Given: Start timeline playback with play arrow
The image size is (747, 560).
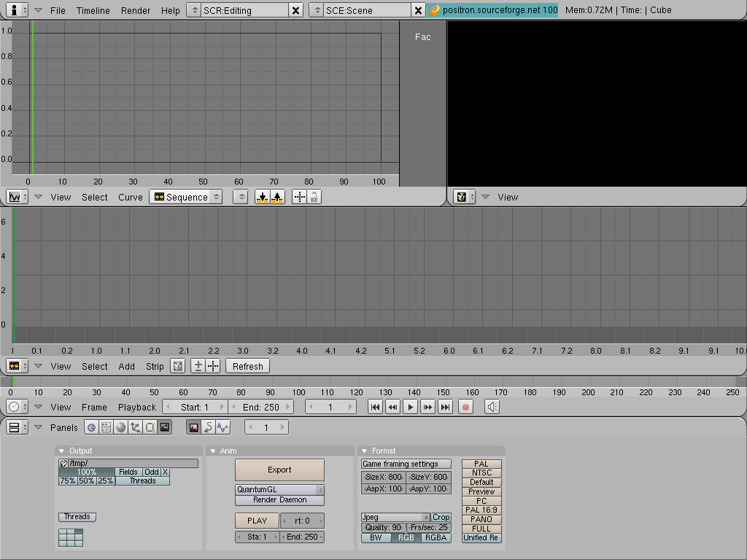Looking at the screenshot, I should click(410, 407).
